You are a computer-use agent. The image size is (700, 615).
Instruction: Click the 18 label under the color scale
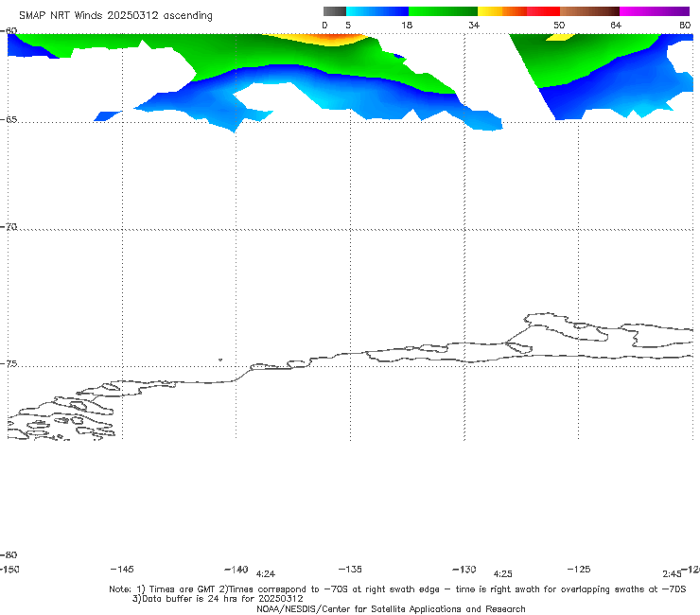407,25
